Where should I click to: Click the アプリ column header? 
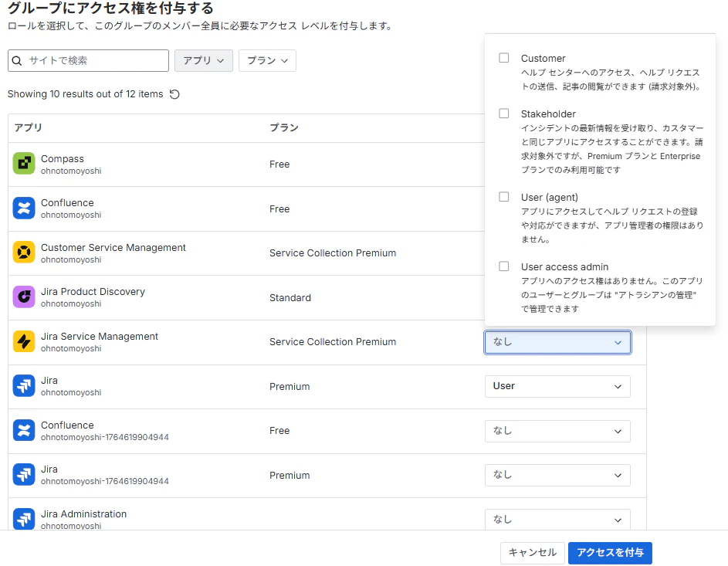29,127
